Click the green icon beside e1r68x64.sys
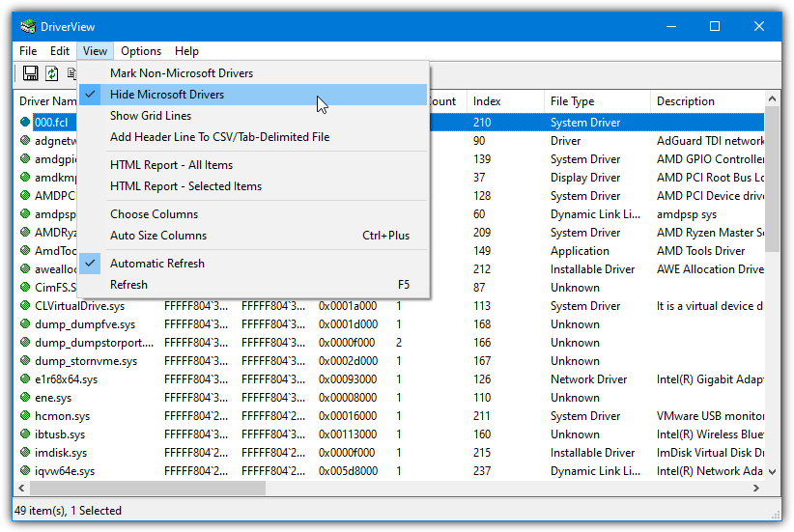 click(25, 379)
